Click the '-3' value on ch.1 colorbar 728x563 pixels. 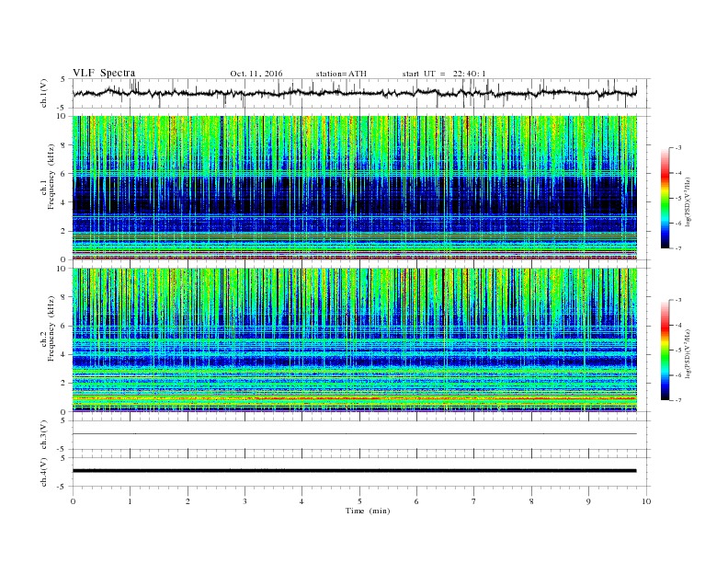tap(677, 148)
